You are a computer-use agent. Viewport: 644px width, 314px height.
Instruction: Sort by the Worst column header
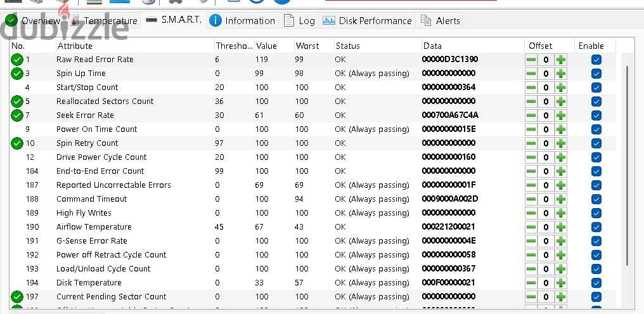pyautogui.click(x=313, y=46)
